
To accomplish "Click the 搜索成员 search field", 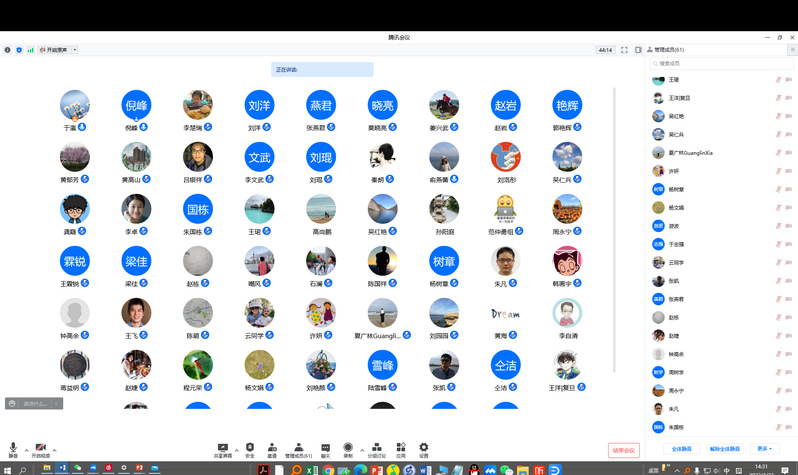I will (718, 63).
